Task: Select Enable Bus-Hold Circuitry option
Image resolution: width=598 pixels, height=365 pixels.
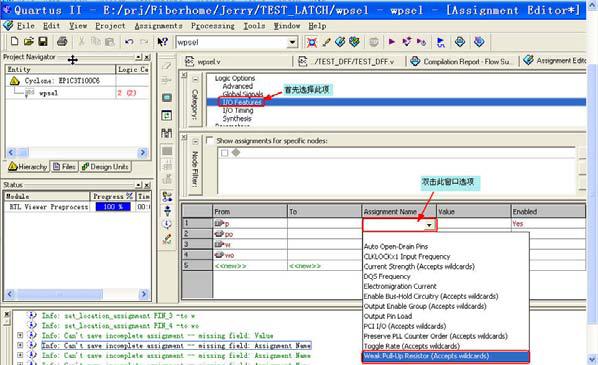Action: click(x=431, y=296)
